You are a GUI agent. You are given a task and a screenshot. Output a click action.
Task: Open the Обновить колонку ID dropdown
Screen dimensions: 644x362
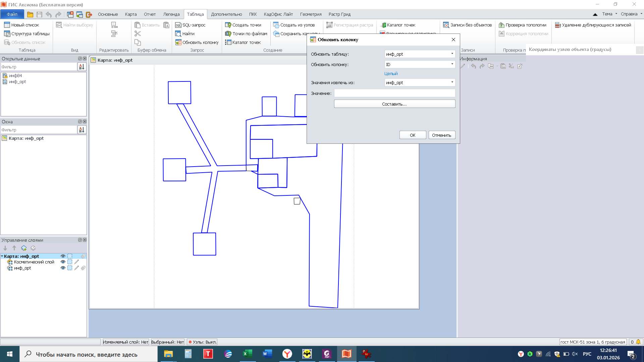click(x=452, y=64)
